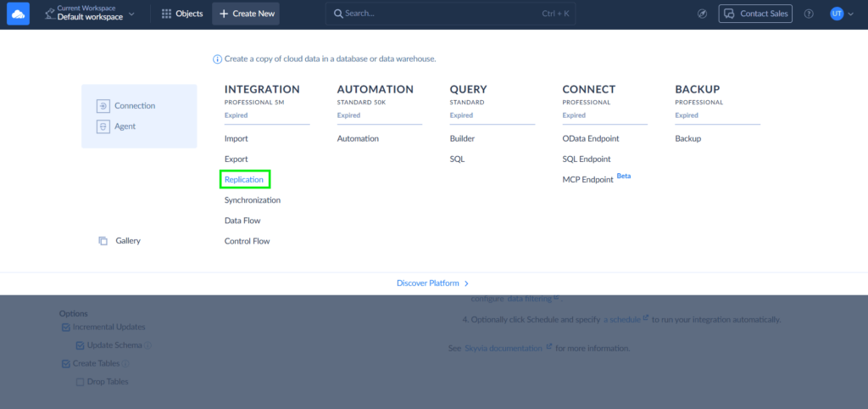Open the a schedule link

(626, 320)
